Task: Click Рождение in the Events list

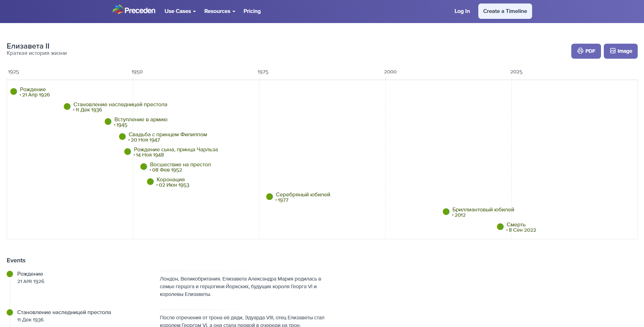Action: (30, 274)
